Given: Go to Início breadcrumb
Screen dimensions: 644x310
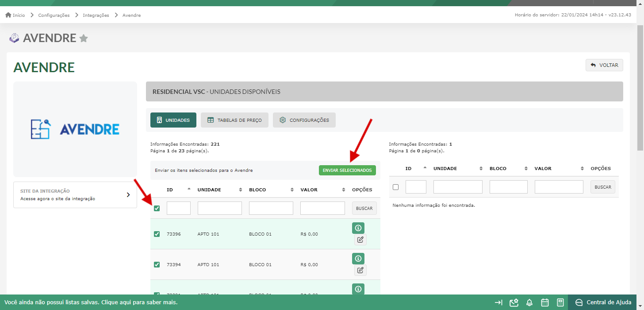Looking at the screenshot, I should (19, 15).
